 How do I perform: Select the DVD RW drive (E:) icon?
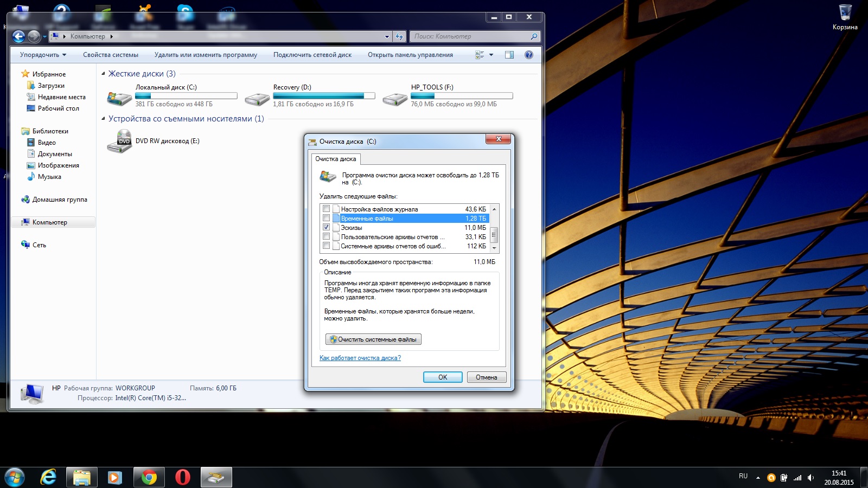120,141
